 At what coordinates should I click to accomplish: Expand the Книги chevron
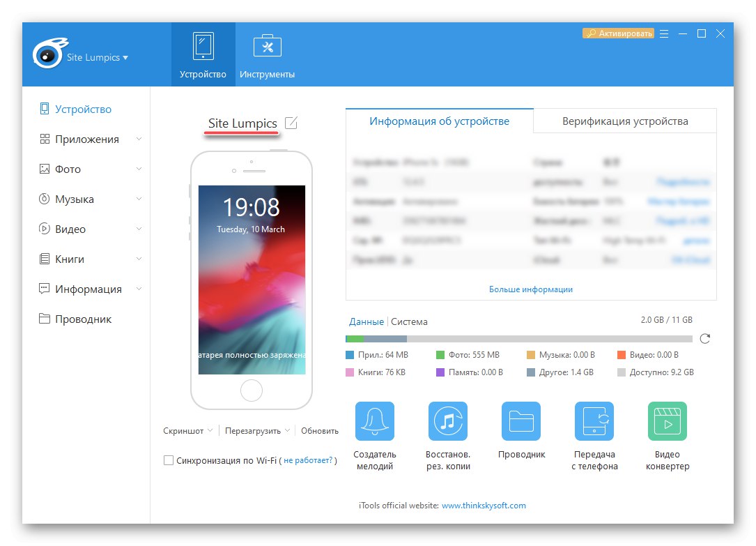click(x=139, y=259)
